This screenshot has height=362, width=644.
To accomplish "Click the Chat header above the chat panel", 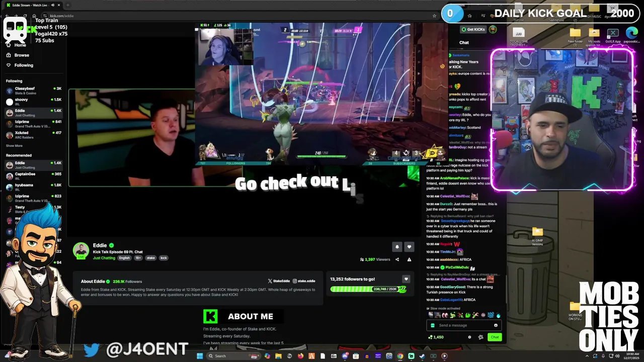I will (464, 43).
